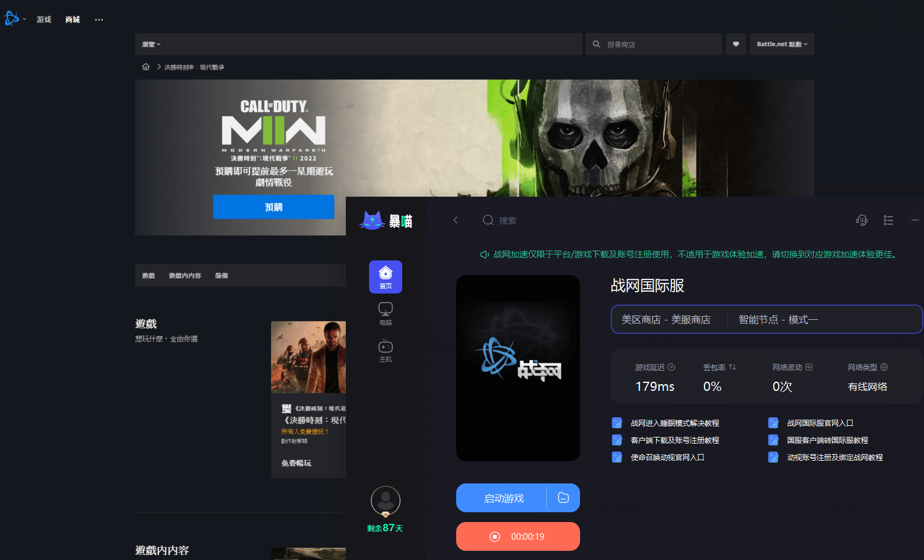Open the wishlist heart icon
This screenshot has width=924, height=560.
tap(736, 44)
